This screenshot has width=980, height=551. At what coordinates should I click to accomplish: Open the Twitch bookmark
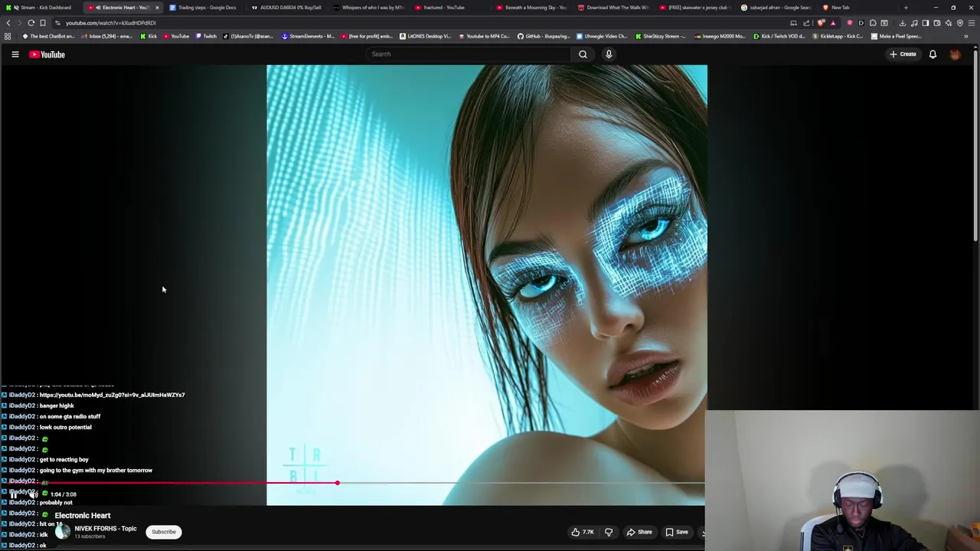(x=206, y=36)
